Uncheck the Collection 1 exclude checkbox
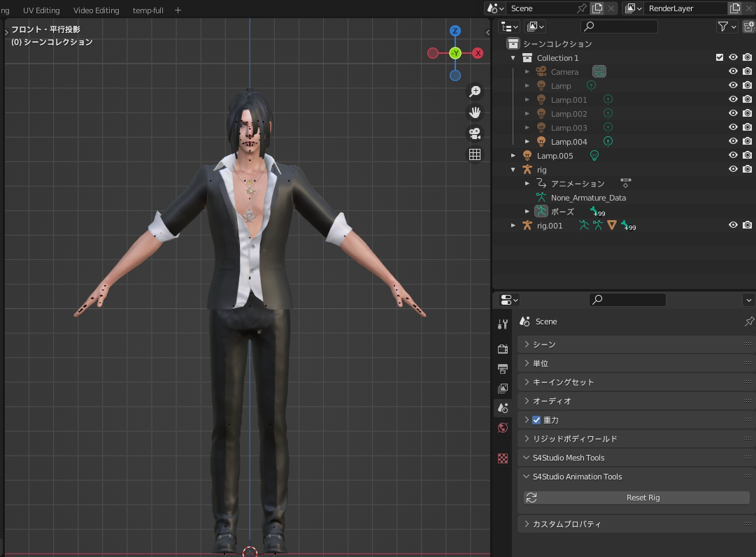The image size is (756, 557). pos(720,58)
